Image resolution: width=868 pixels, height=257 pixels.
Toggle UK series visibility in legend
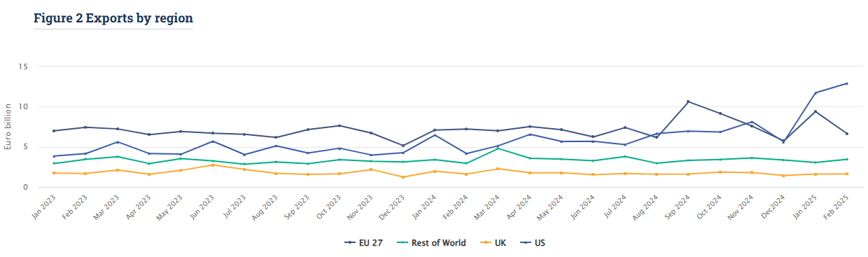492,243
